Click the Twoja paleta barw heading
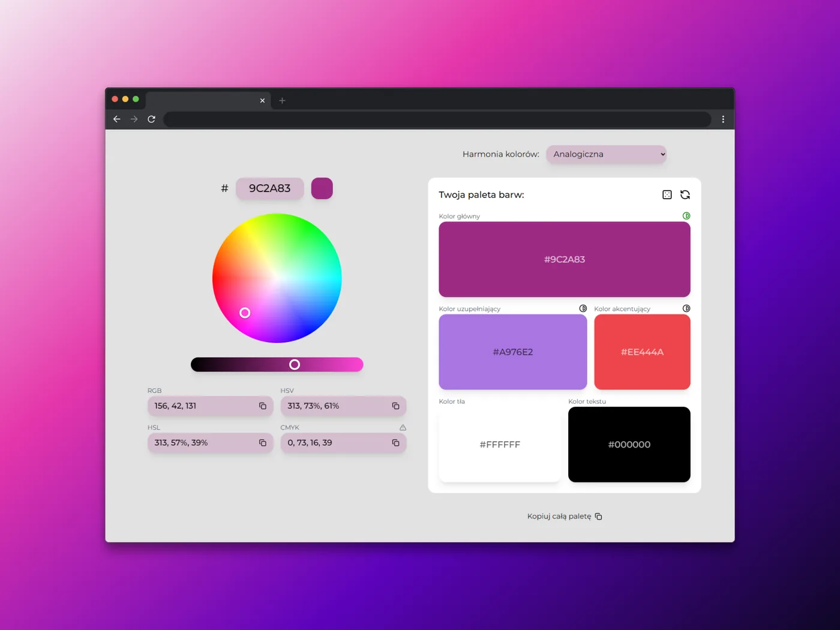Viewport: 840px width, 630px height. 482,195
